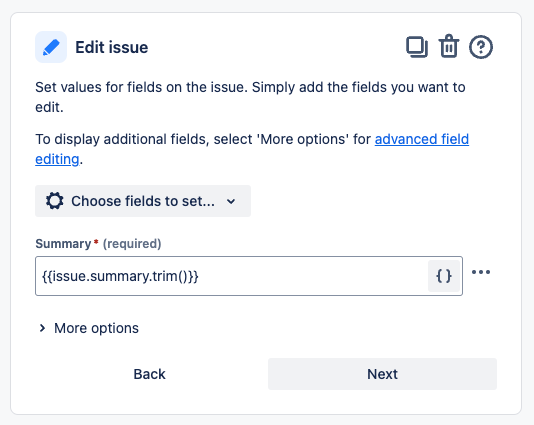This screenshot has height=425, width=534.
Task: Expand More options with the chevron arrow
Action: tap(42, 328)
